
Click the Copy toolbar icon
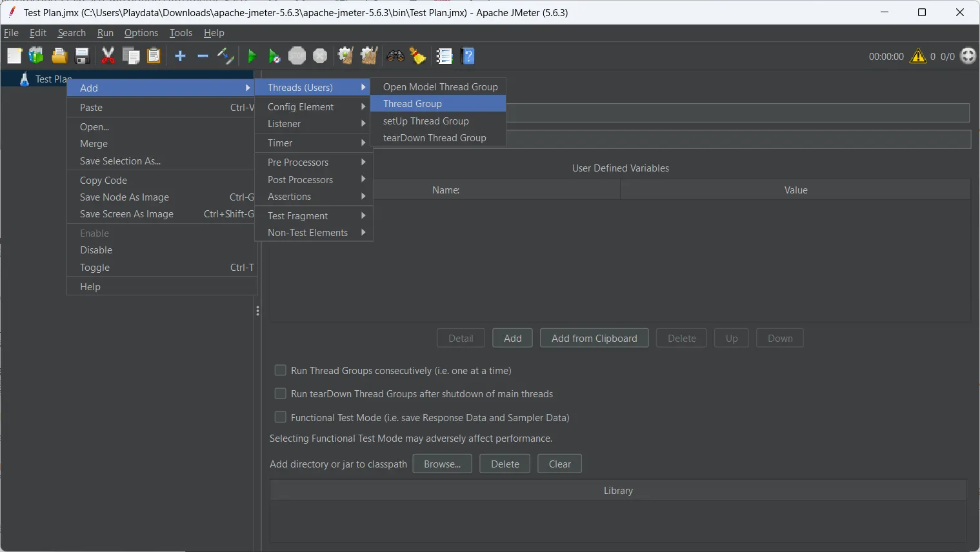[131, 56]
